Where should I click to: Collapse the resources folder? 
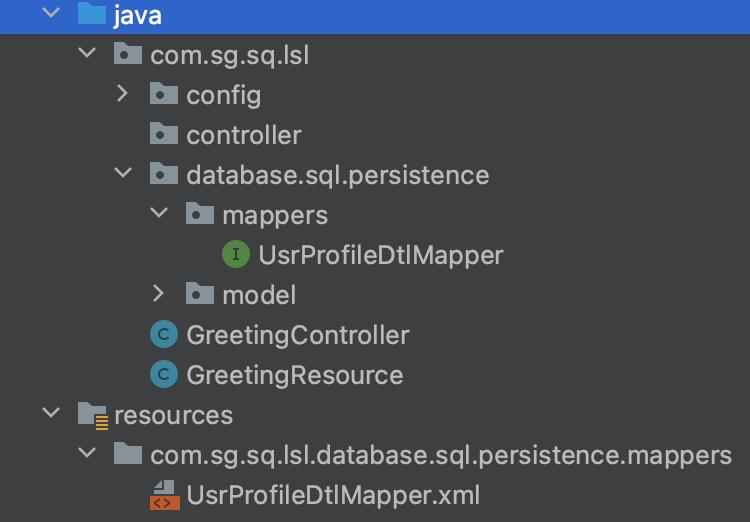coord(50,415)
